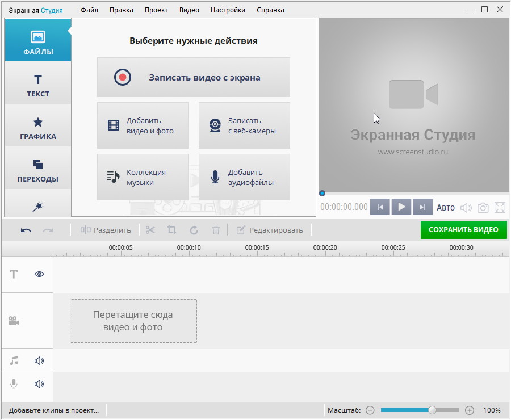
Task: Open the Правка menu
Action: (122, 10)
